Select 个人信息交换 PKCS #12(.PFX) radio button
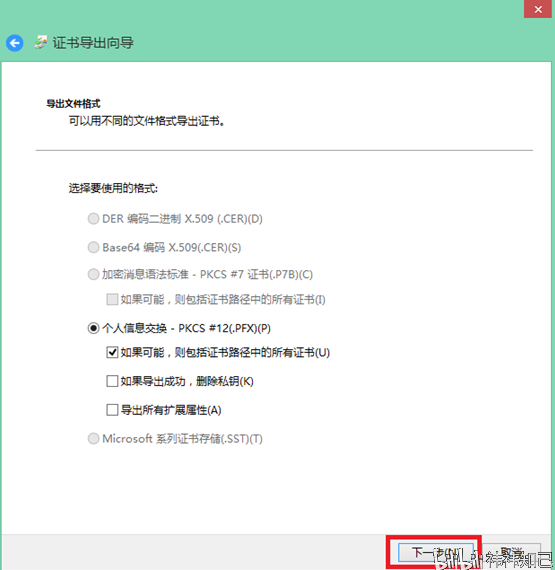 click(x=93, y=328)
